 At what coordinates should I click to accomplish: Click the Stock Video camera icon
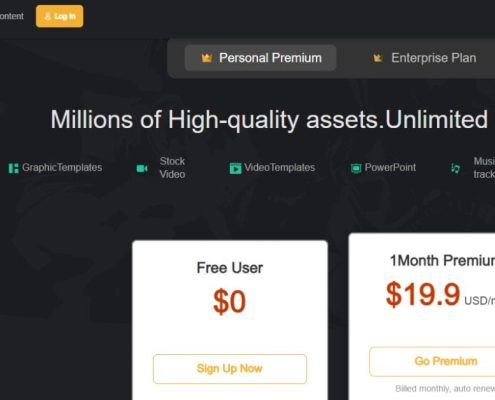(142, 168)
